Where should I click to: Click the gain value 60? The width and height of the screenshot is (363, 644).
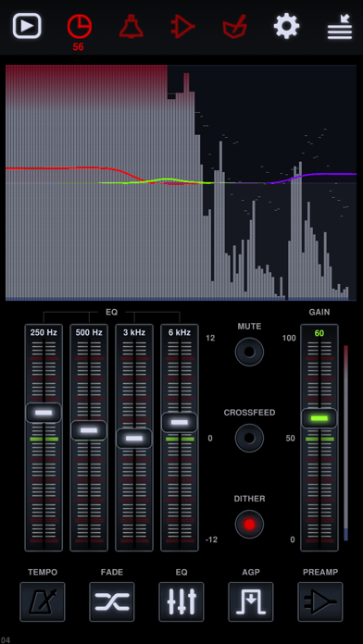[319, 333]
